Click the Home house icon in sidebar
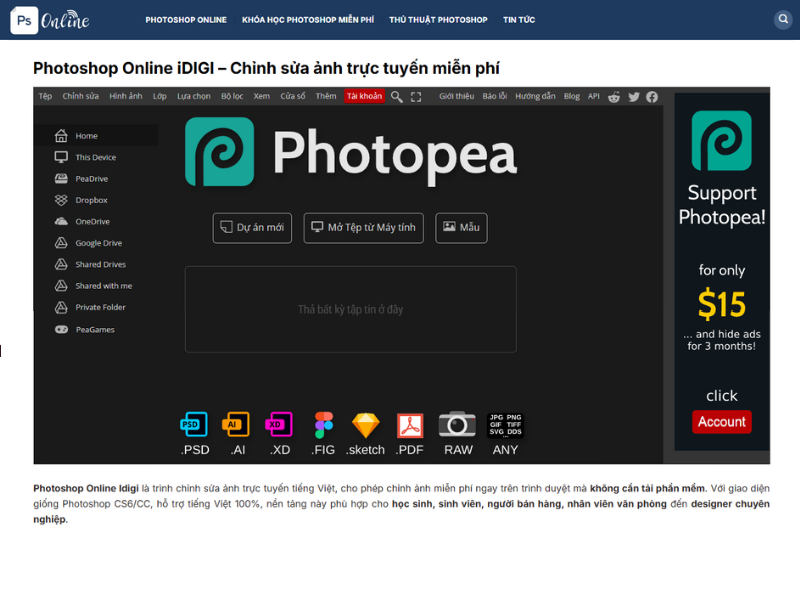Image resolution: width=800 pixels, height=600 pixels. pos(61,136)
